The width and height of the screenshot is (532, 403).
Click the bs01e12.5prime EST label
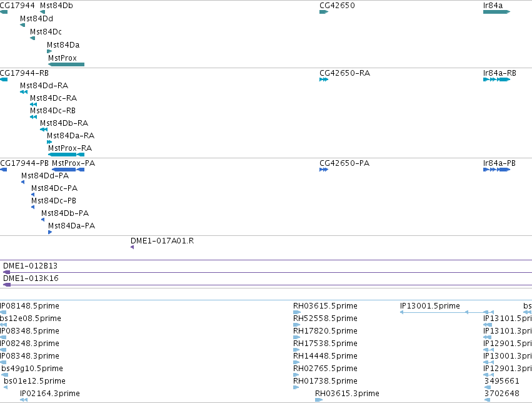click(x=34, y=381)
